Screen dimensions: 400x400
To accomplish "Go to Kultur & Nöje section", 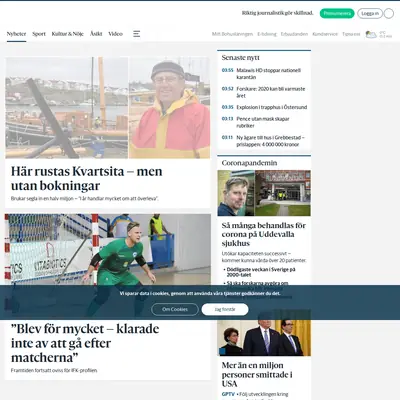I will 68,34.
